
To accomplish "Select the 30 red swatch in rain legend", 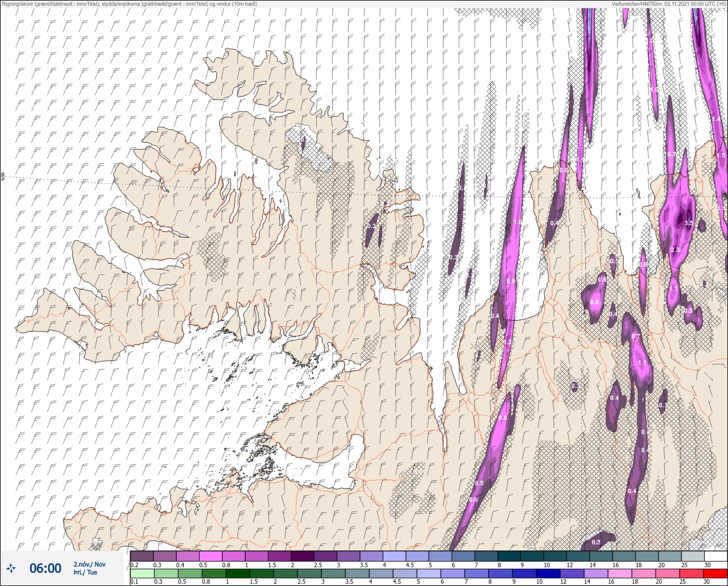I will click(x=715, y=573).
